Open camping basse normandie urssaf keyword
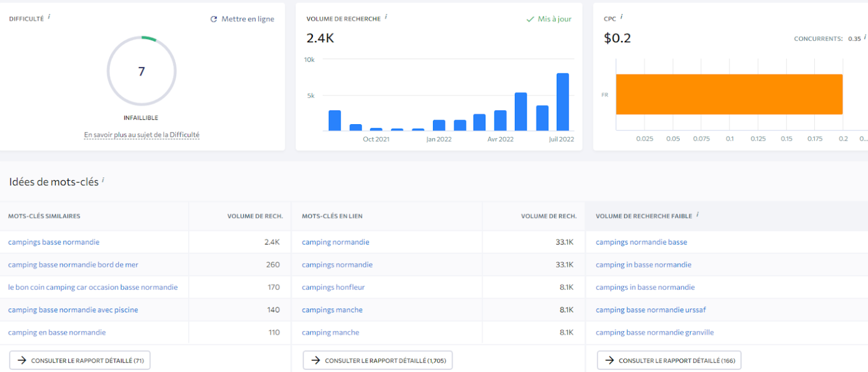Screen dimensions: 868x372 click(x=650, y=310)
